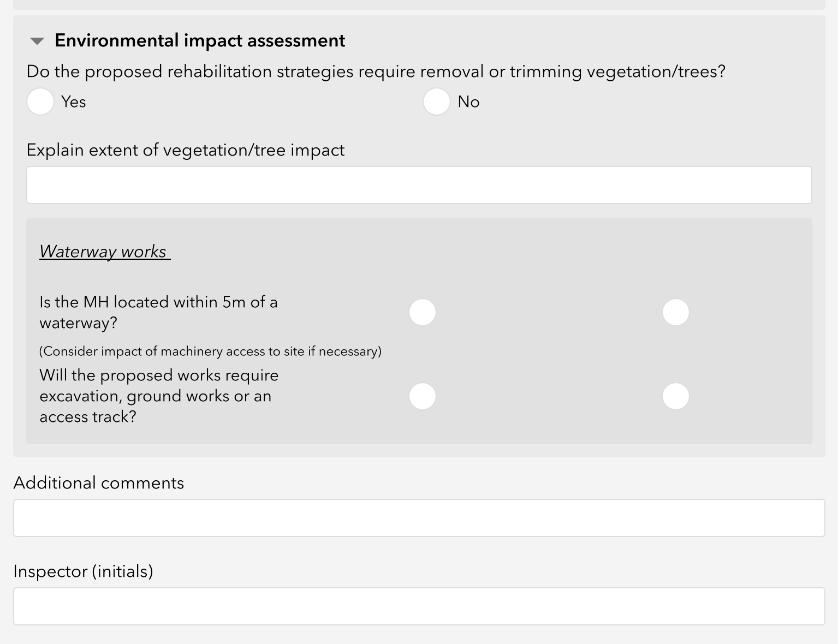
Task: Click the rehabilitation strategies vegetation question text
Action: tap(376, 72)
